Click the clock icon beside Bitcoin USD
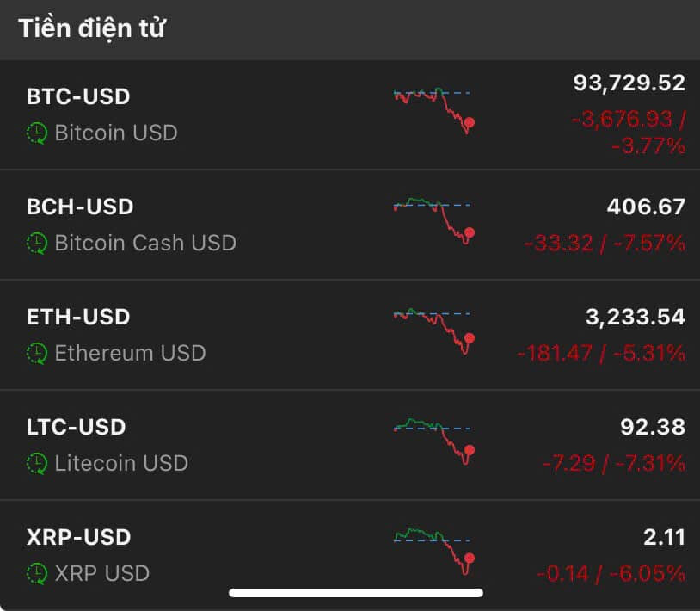The height and width of the screenshot is (611, 700). pyautogui.click(x=37, y=133)
